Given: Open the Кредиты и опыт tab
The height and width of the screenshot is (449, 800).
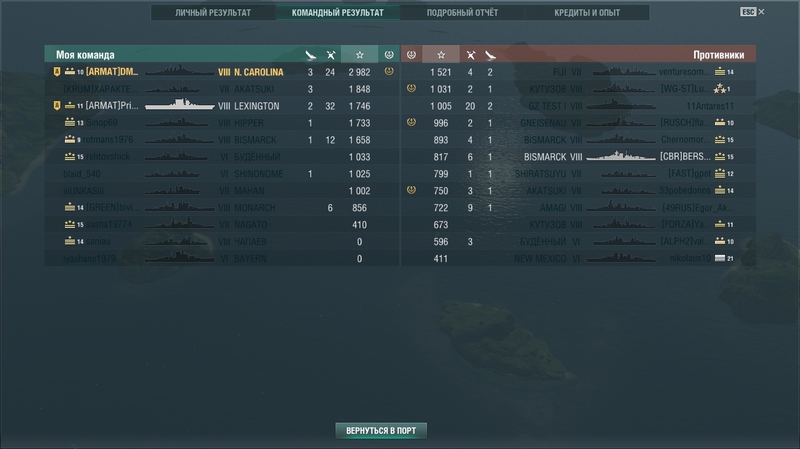Looking at the screenshot, I should click(x=587, y=13).
